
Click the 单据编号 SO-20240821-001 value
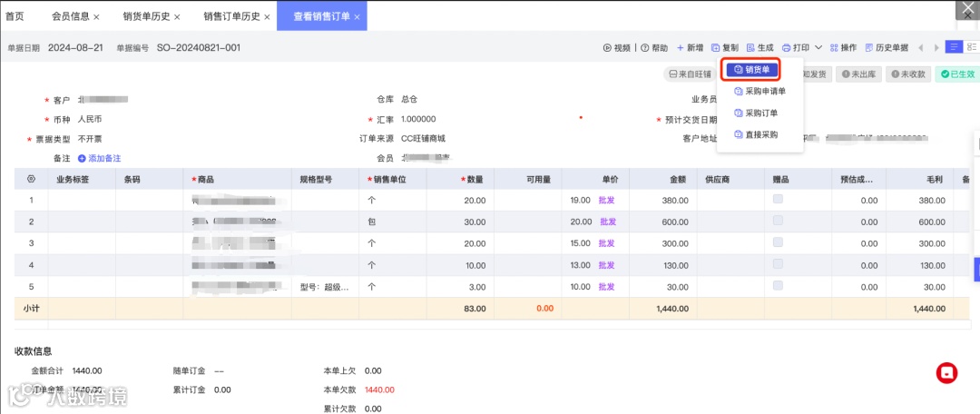(x=198, y=47)
